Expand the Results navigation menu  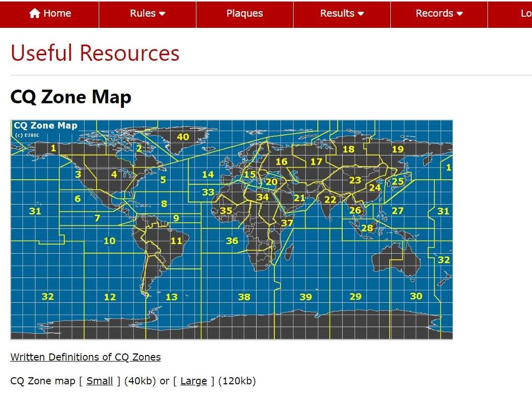point(342,14)
